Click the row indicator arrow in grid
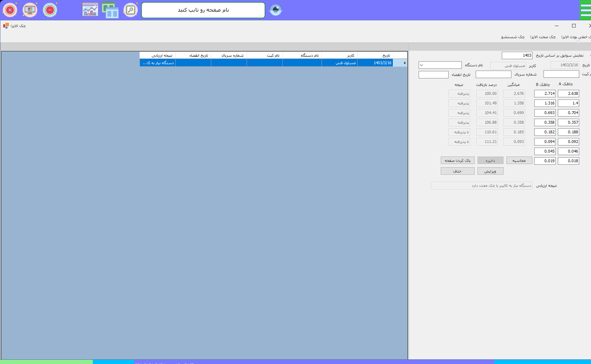 point(404,63)
